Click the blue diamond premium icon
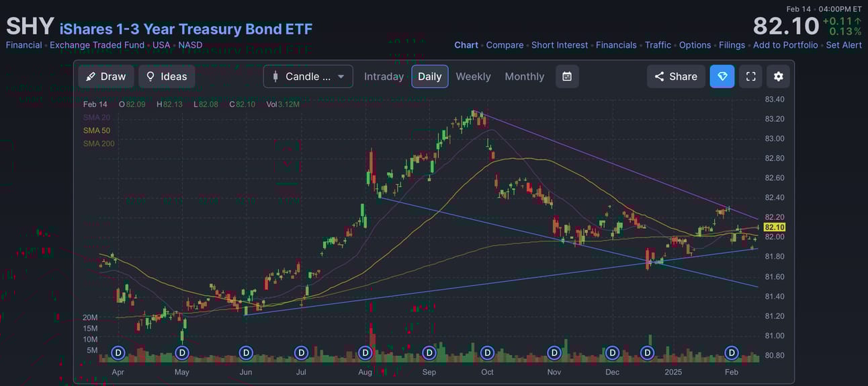 pos(722,77)
